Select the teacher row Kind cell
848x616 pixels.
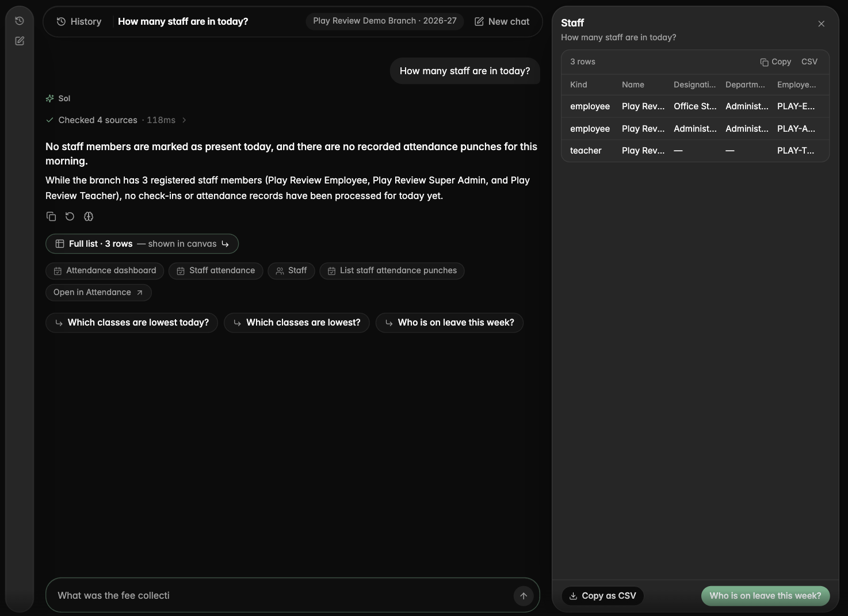586,151
